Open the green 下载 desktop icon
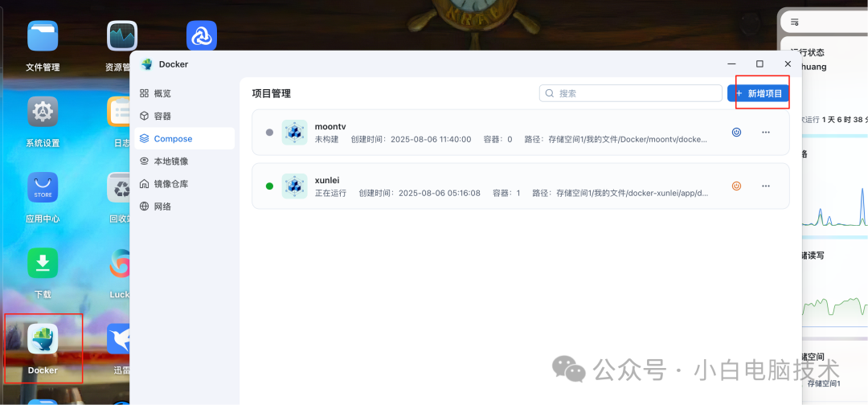 (x=43, y=264)
